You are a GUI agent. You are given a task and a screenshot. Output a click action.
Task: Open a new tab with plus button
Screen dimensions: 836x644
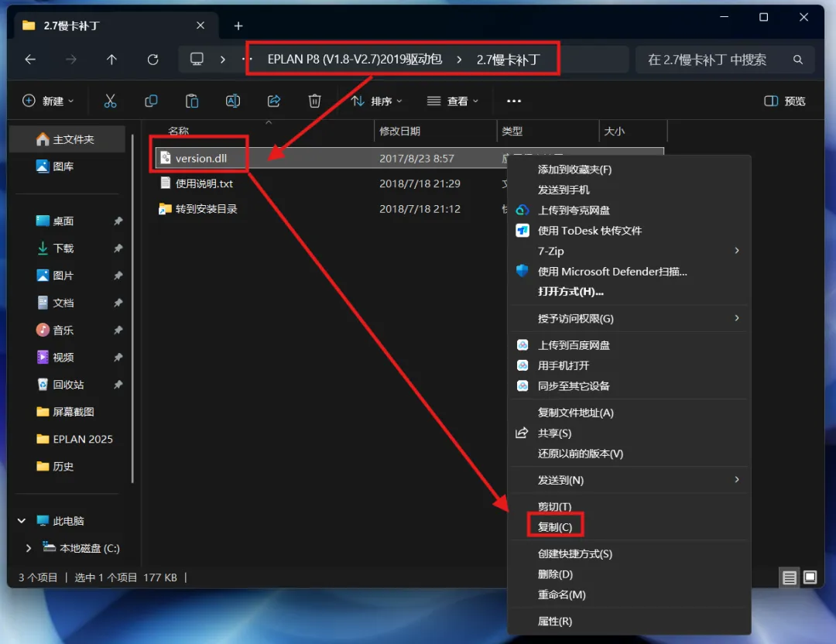pyautogui.click(x=238, y=26)
